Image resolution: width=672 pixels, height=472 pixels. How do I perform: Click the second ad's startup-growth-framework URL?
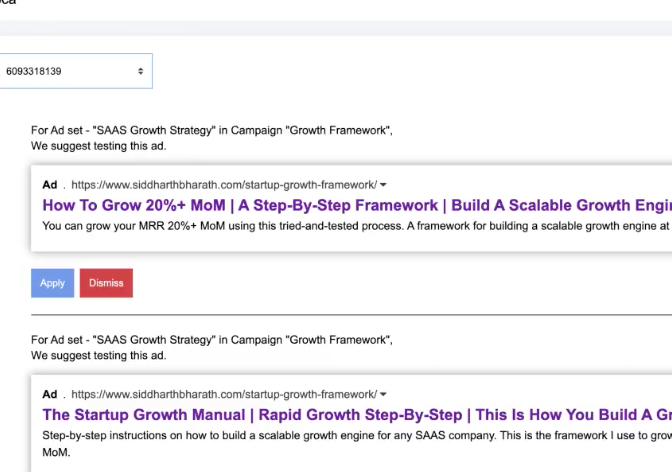[x=223, y=395]
